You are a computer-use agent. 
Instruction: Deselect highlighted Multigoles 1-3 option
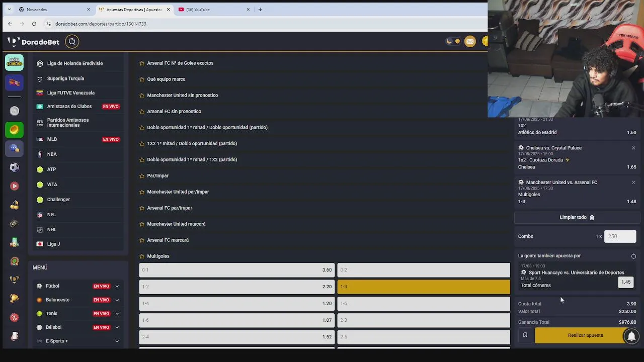pyautogui.click(x=424, y=287)
